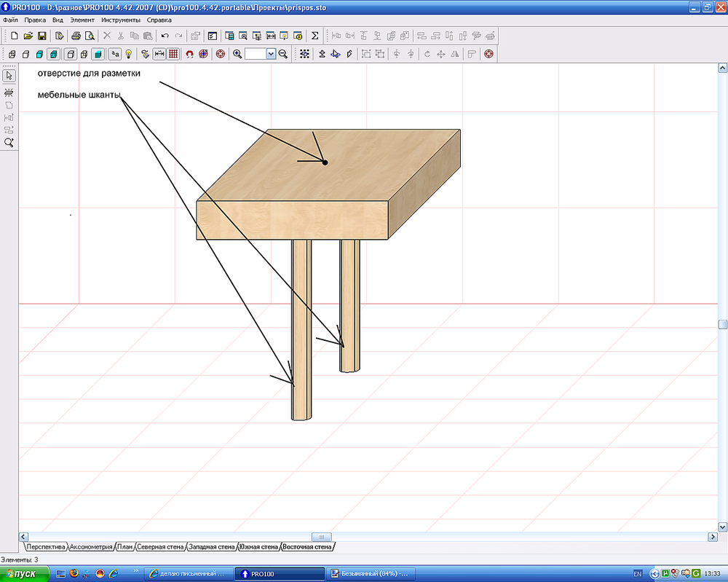
Task: Click the red crosshair color indicator icon
Action: pos(220,53)
